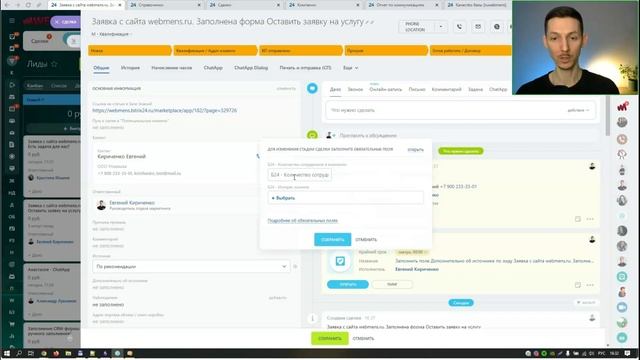Screen dimensions: 640x360
Task: Click the red W logo in right panel
Action: click(x=622, y=107)
